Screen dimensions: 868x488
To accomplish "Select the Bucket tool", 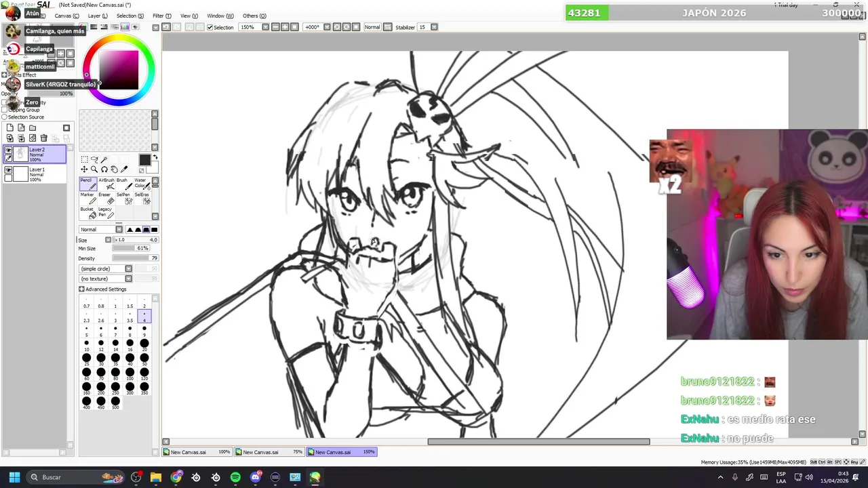I will coord(88,213).
